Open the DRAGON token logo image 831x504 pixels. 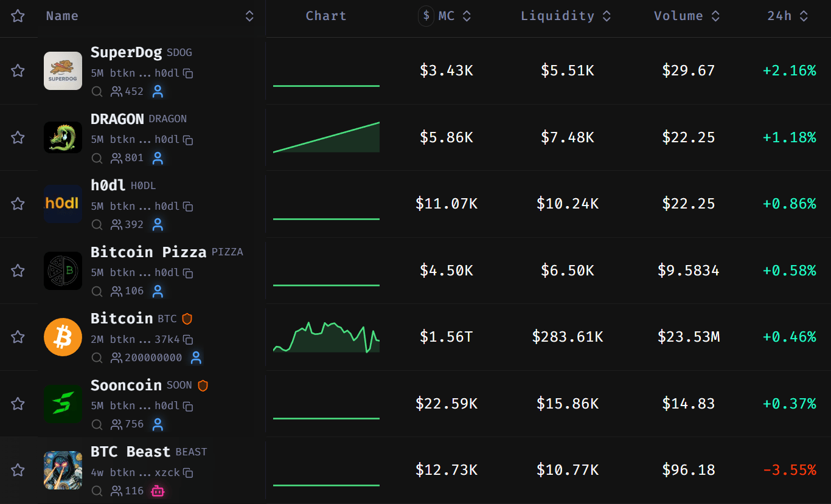pyautogui.click(x=63, y=137)
